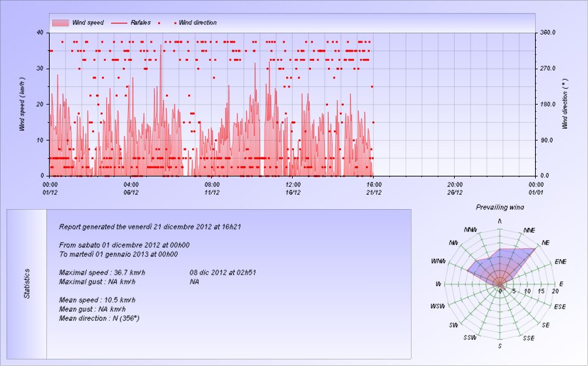Click the wind rose scale value 20

pos(555,291)
